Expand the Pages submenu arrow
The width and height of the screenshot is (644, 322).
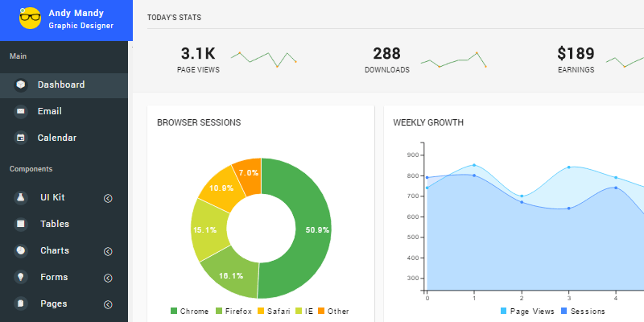[108, 305]
